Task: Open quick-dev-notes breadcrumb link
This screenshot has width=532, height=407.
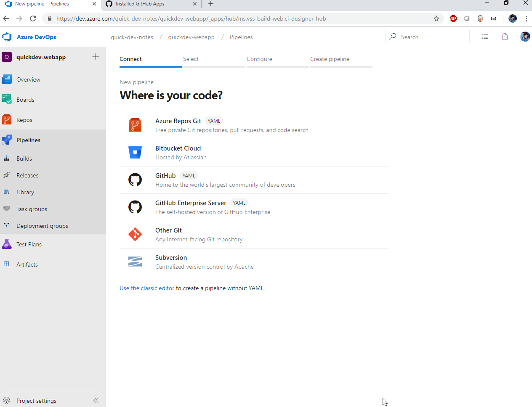Action: click(x=132, y=37)
